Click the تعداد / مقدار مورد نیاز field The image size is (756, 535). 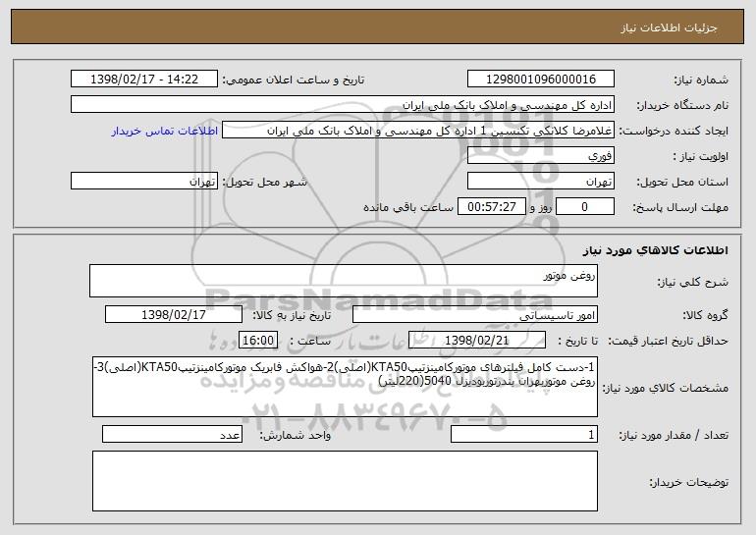(524, 434)
